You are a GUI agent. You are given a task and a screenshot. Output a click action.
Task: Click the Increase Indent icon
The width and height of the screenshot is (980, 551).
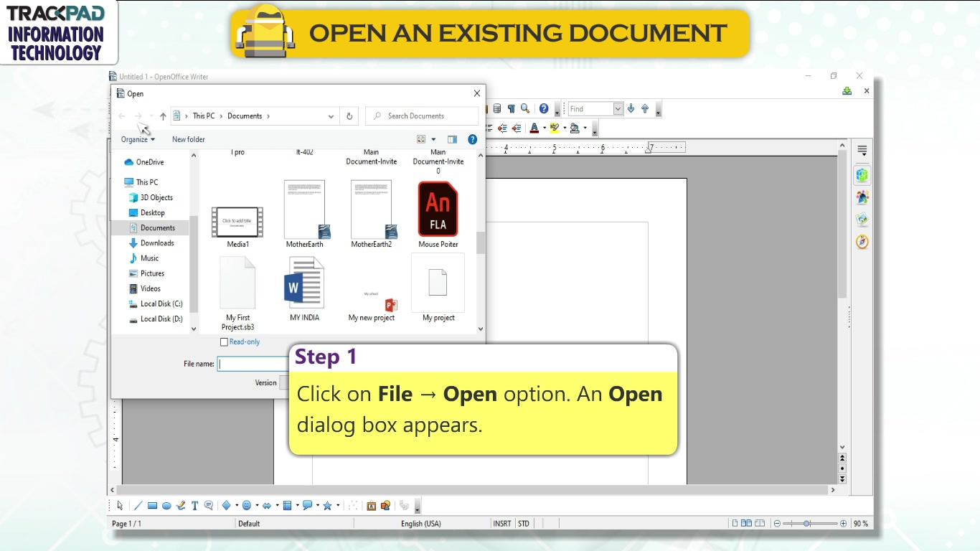(x=517, y=128)
